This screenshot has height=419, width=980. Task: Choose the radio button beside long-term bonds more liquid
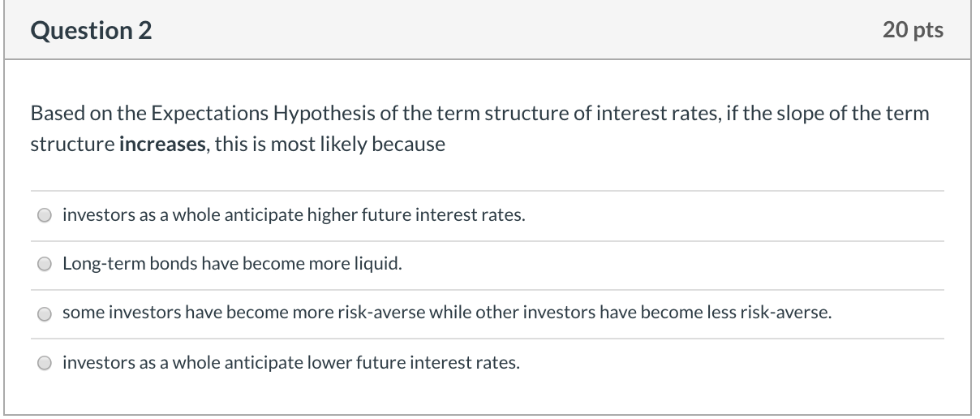tap(45, 266)
